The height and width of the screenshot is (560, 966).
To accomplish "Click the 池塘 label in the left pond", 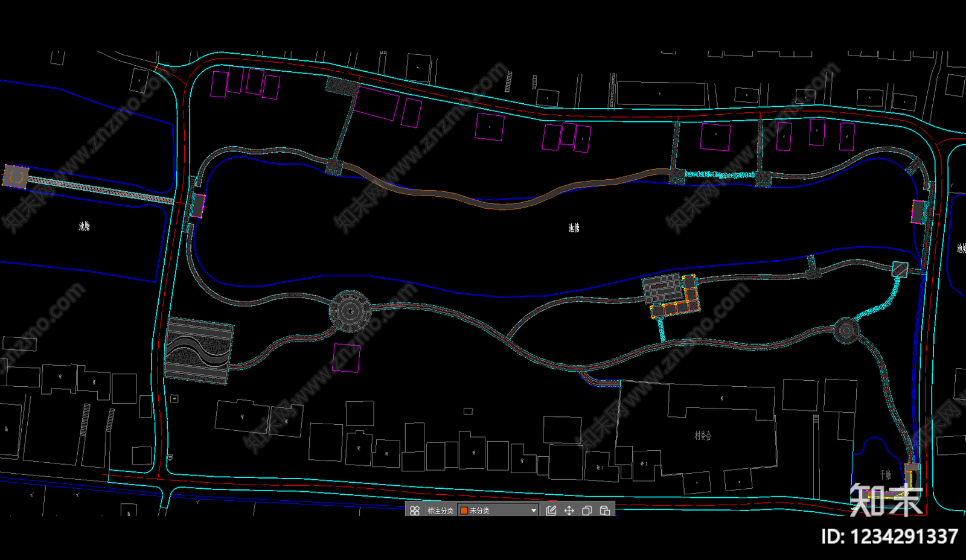I will (x=84, y=226).
